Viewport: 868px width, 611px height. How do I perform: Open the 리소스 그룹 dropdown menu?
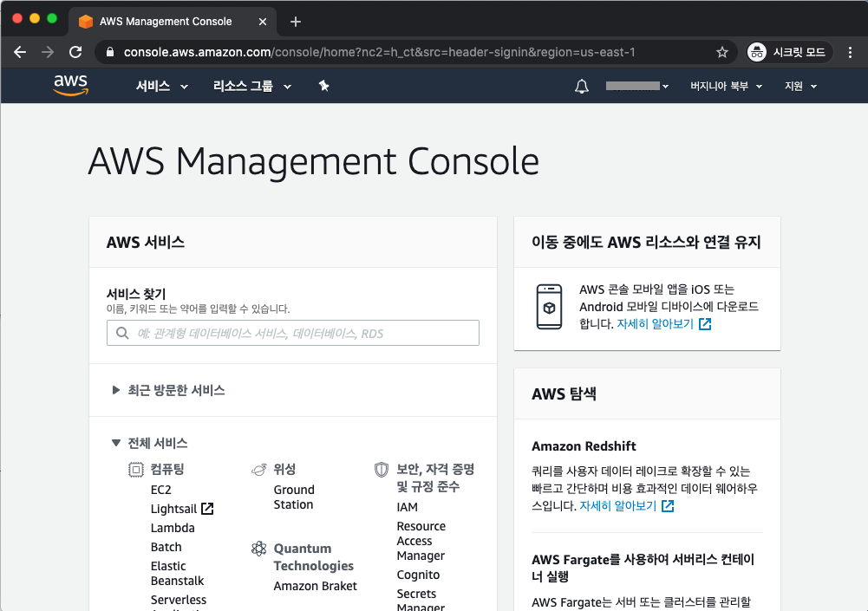pyautogui.click(x=251, y=87)
